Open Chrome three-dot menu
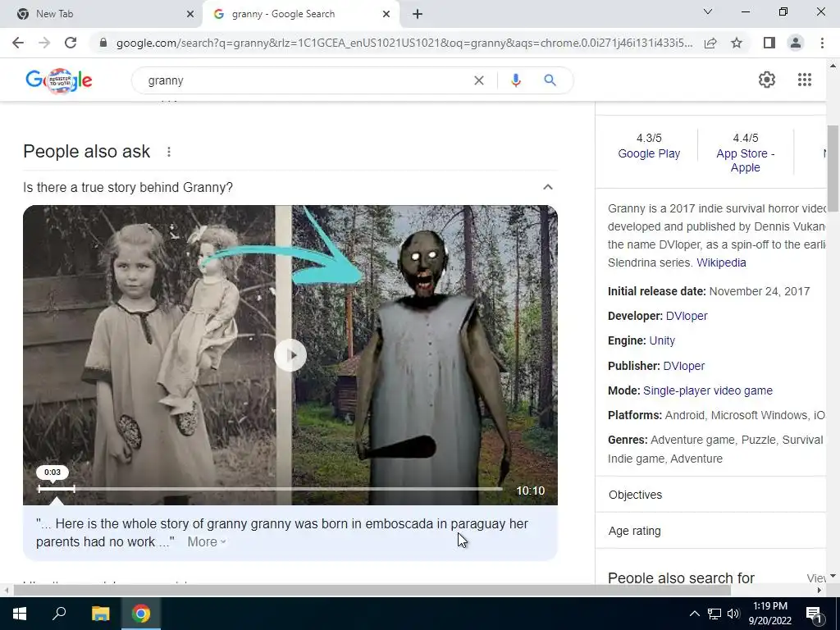The height and width of the screenshot is (630, 840). pyautogui.click(x=822, y=43)
